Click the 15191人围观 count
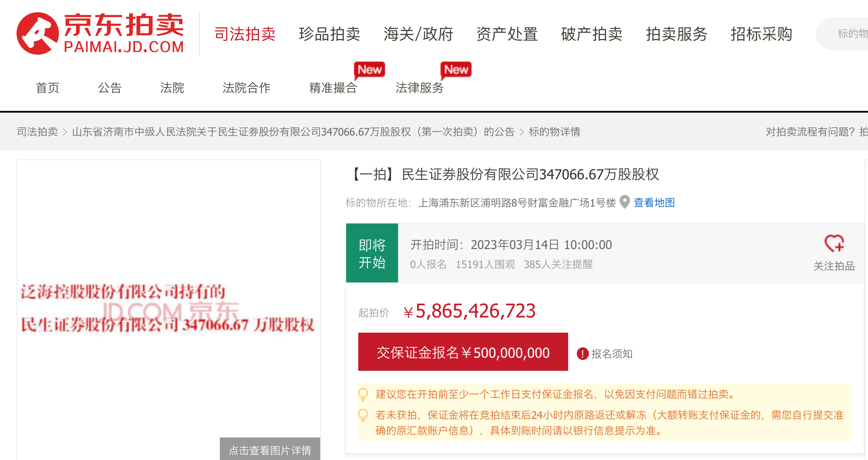The width and height of the screenshot is (868, 460). tap(485, 264)
